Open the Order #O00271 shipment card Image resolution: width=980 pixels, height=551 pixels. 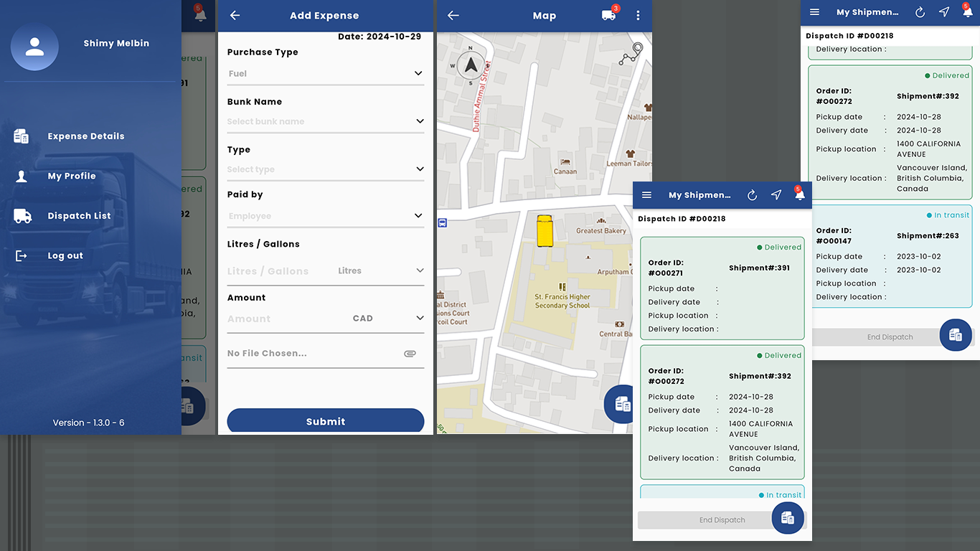click(x=722, y=288)
